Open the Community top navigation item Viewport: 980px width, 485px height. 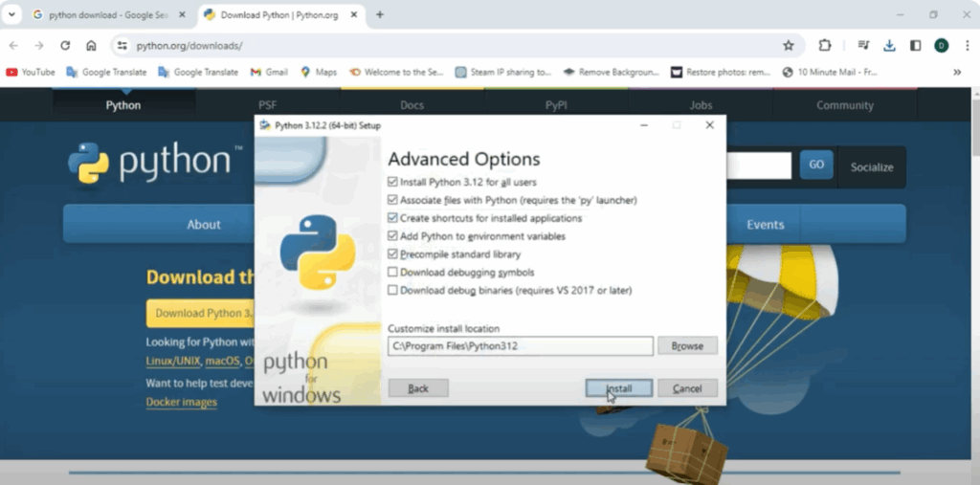[x=845, y=105]
